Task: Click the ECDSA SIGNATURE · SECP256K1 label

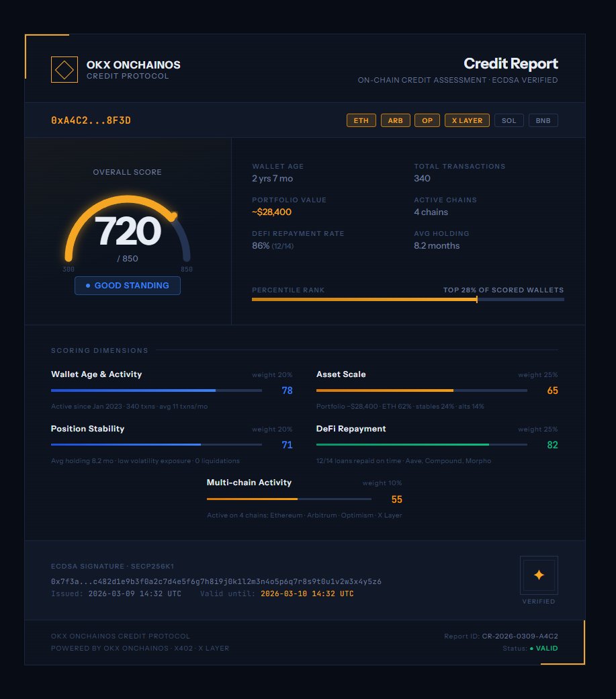Action: point(112,566)
